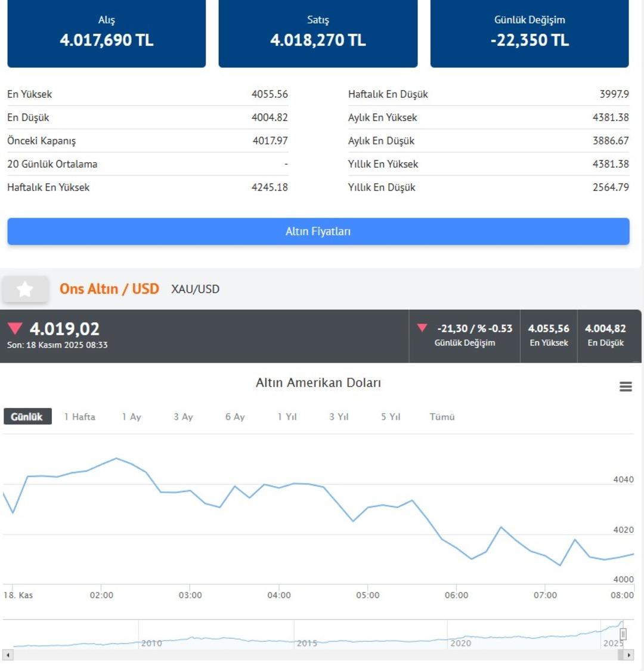Click the mini-chart range handle near 2025
This screenshot has width=644, height=671.
tap(624, 634)
